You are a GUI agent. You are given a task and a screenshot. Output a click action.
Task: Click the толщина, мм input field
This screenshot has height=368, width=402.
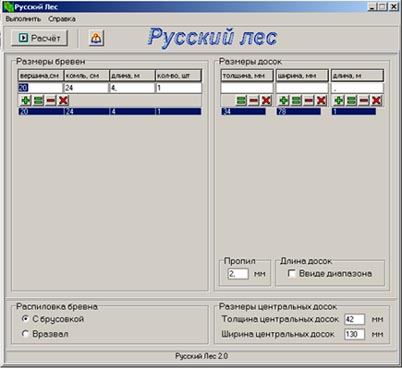point(247,88)
